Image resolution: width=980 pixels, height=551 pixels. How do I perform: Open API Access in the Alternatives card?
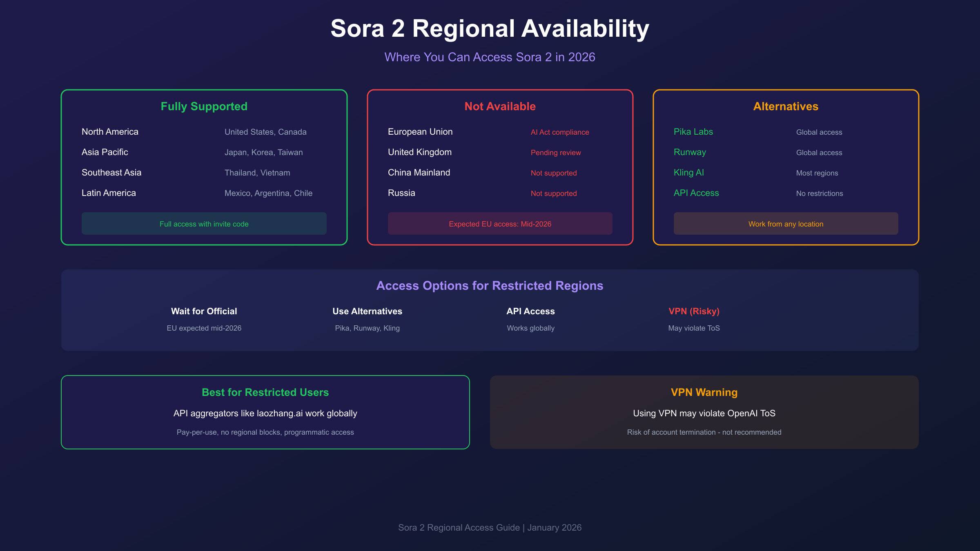[x=696, y=193]
